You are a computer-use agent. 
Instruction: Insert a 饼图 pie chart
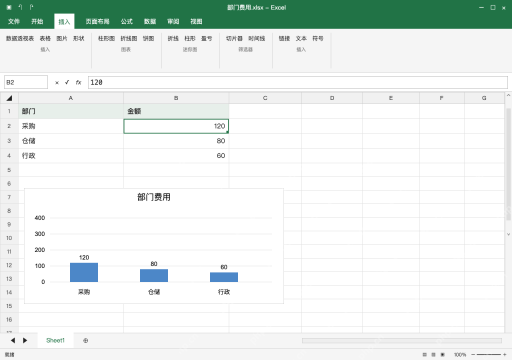[148, 39]
